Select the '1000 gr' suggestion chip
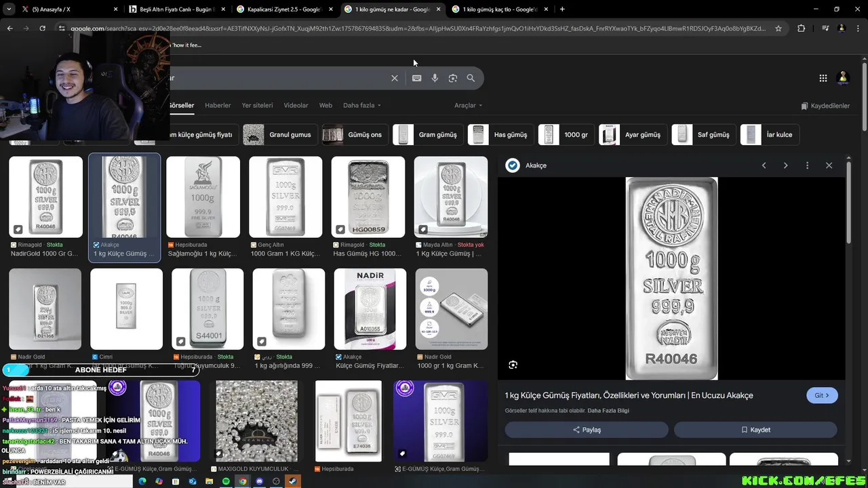Screen dimensions: 868x488 pyautogui.click(x=566, y=135)
